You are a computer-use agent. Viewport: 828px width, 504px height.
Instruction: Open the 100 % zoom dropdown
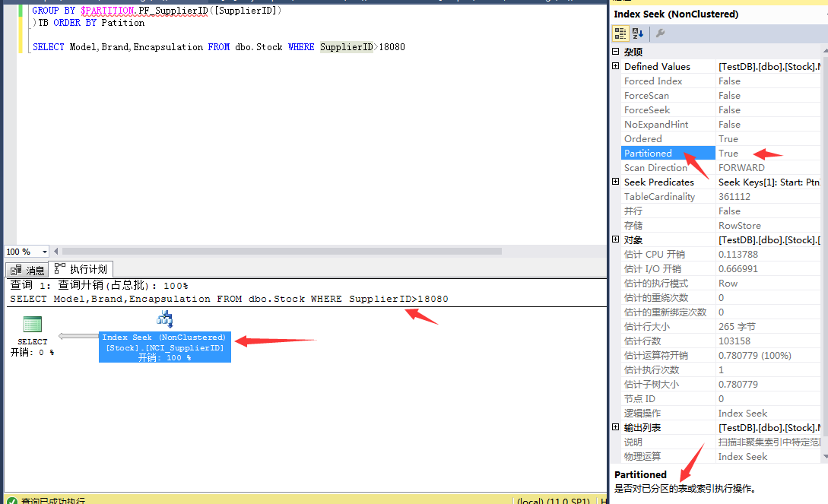coord(44,252)
